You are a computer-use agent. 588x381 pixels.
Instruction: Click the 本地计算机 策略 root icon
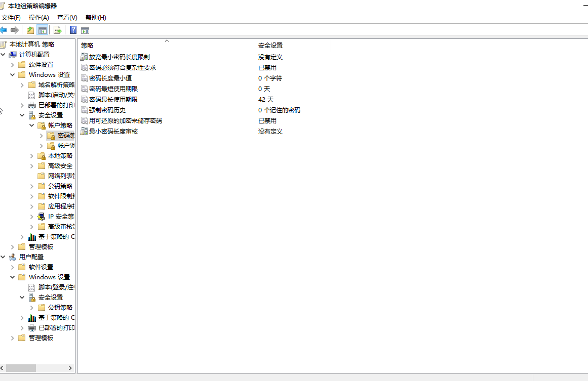[4, 45]
